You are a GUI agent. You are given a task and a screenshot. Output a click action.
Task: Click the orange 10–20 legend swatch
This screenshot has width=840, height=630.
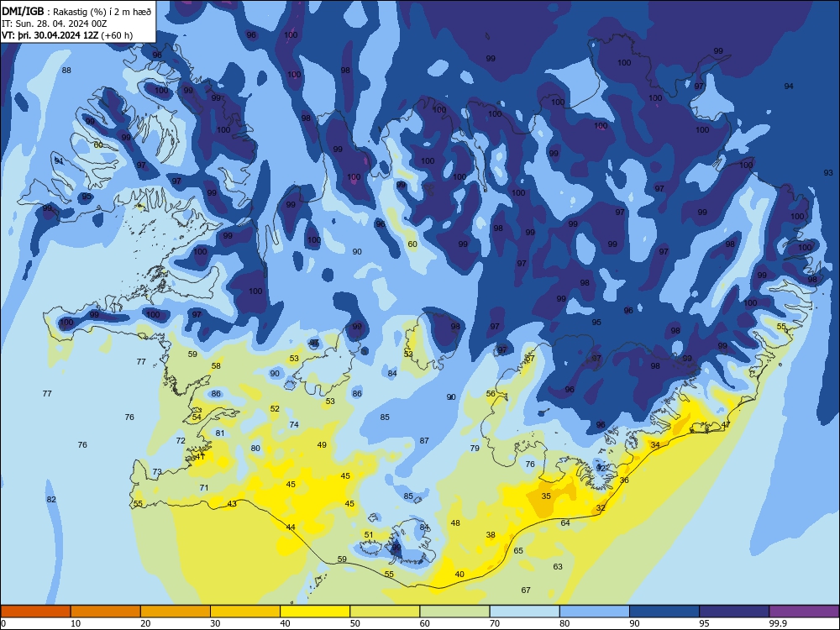(106, 612)
